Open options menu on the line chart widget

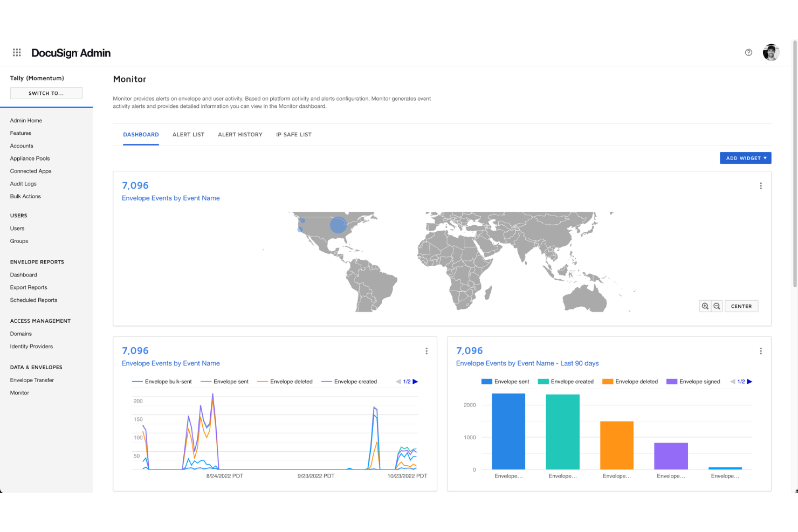[x=426, y=350]
